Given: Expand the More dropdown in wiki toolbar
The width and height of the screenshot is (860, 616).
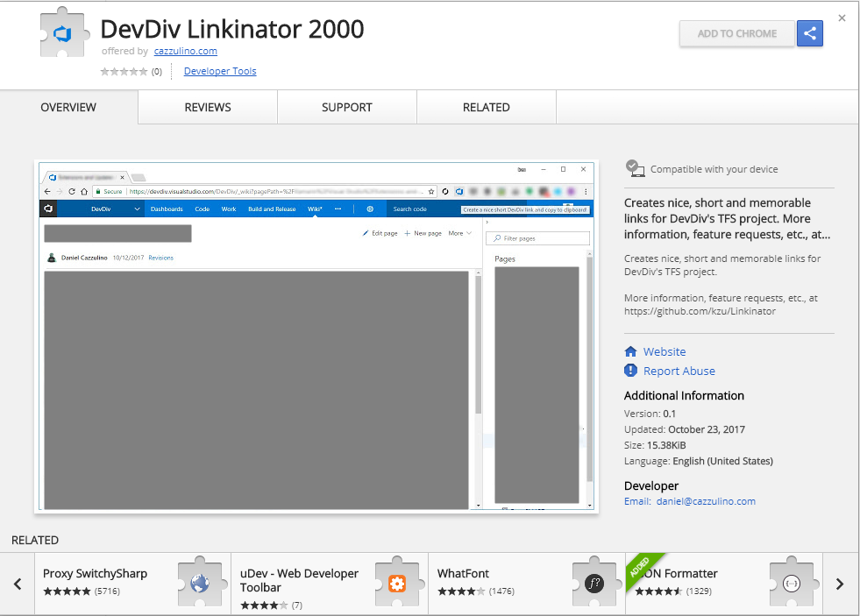Looking at the screenshot, I should click(459, 233).
